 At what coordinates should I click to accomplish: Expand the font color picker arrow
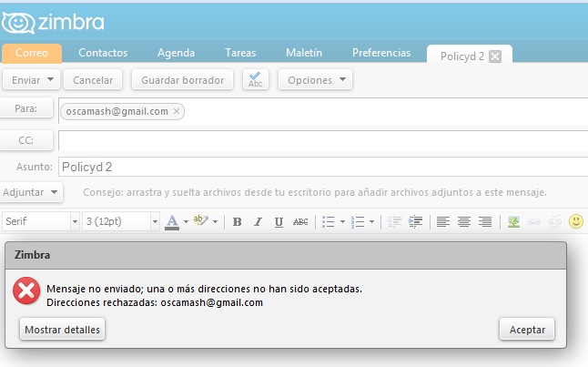coord(186,222)
